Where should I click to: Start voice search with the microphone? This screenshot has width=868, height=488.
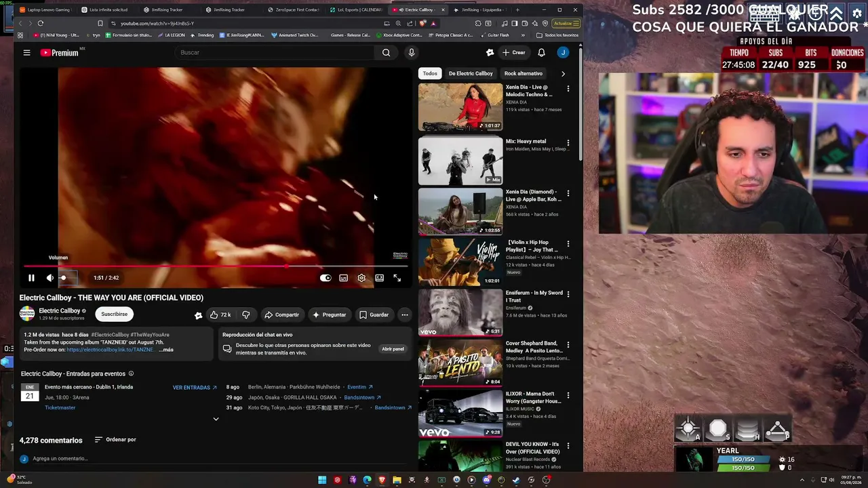point(411,52)
